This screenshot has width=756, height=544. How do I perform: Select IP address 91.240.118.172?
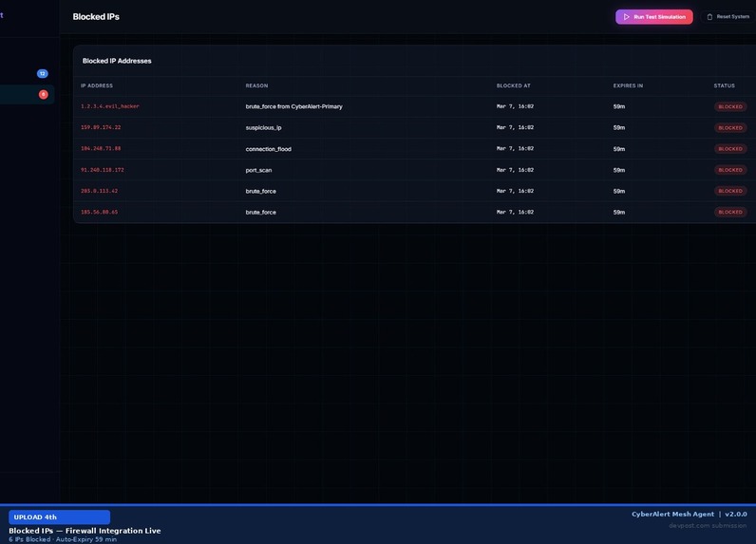point(103,170)
